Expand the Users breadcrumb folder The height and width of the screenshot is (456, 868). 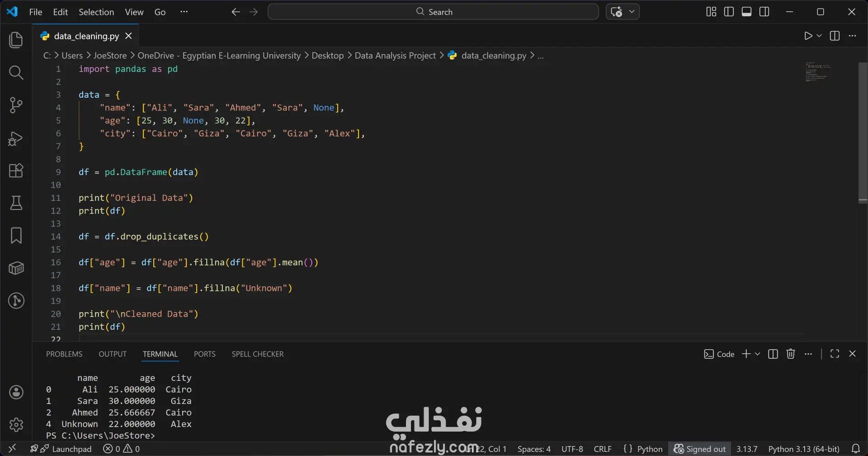tap(72, 56)
